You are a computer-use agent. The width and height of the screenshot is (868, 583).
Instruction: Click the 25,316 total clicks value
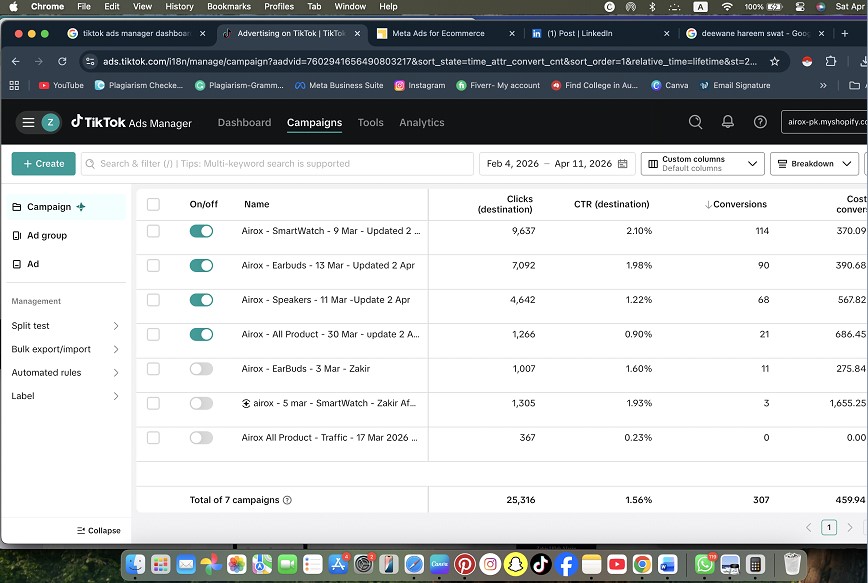point(520,500)
